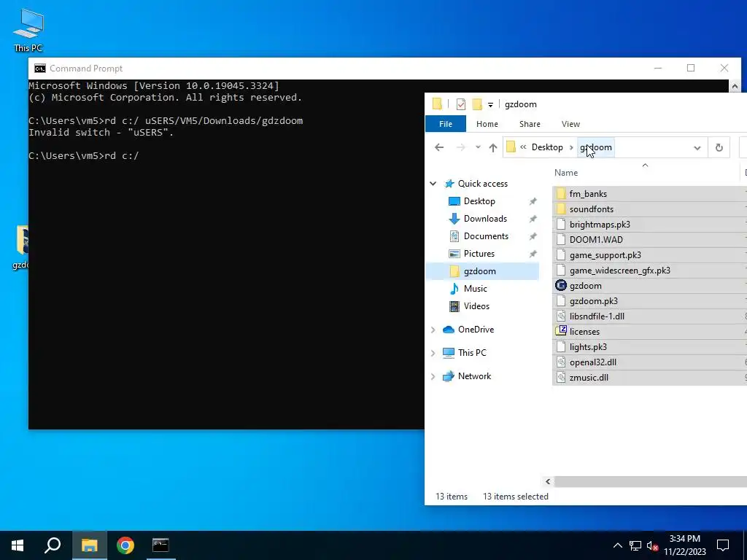Open Videos in the navigation pane
This screenshot has height=560, width=747.
point(476,306)
